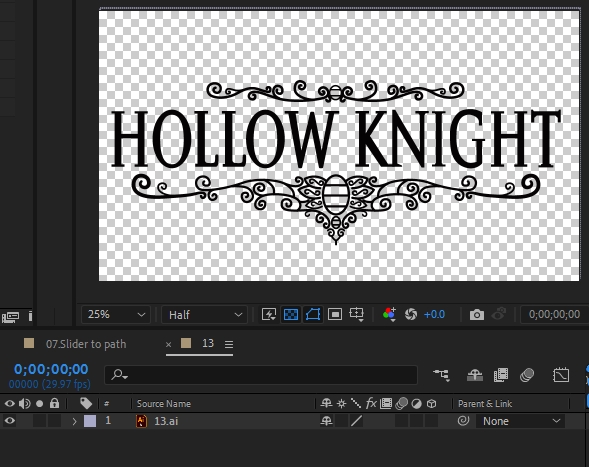
Task: Open the Graph Editor
Action: coord(561,375)
